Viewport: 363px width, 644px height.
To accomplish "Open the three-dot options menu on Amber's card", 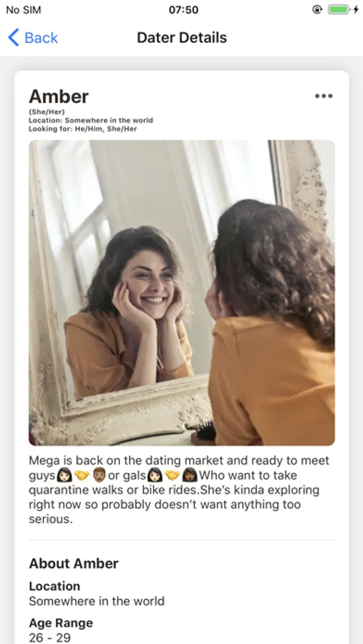I will coord(324,96).
